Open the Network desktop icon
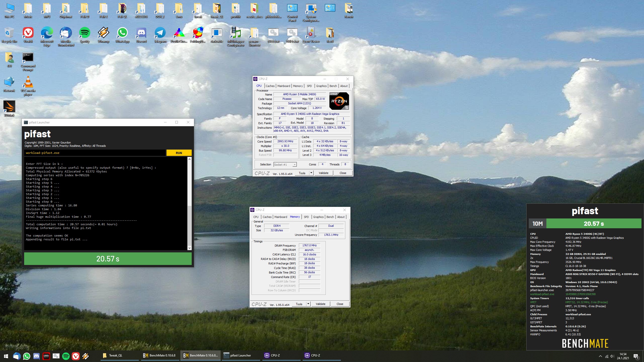This screenshot has width=644, height=362. point(9,84)
